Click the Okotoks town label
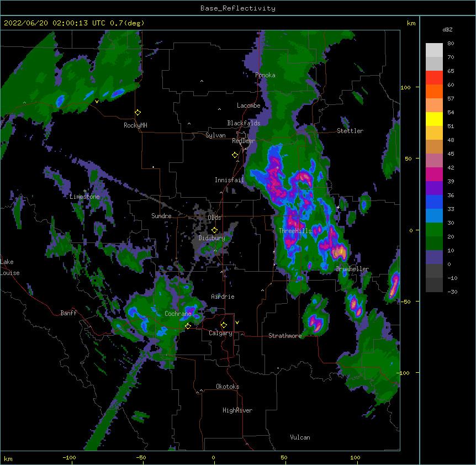 (x=228, y=387)
